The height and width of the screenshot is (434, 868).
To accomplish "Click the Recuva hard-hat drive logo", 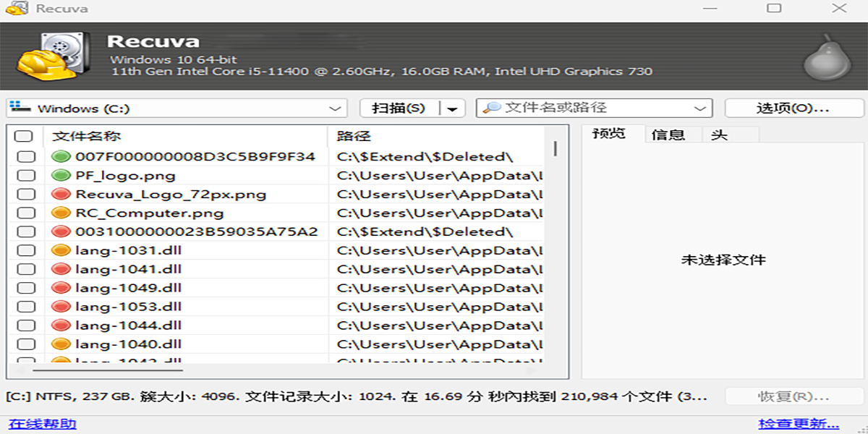I will (55, 56).
